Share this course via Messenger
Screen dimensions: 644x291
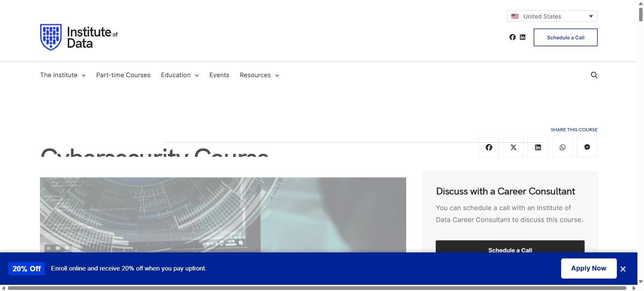[587, 147]
